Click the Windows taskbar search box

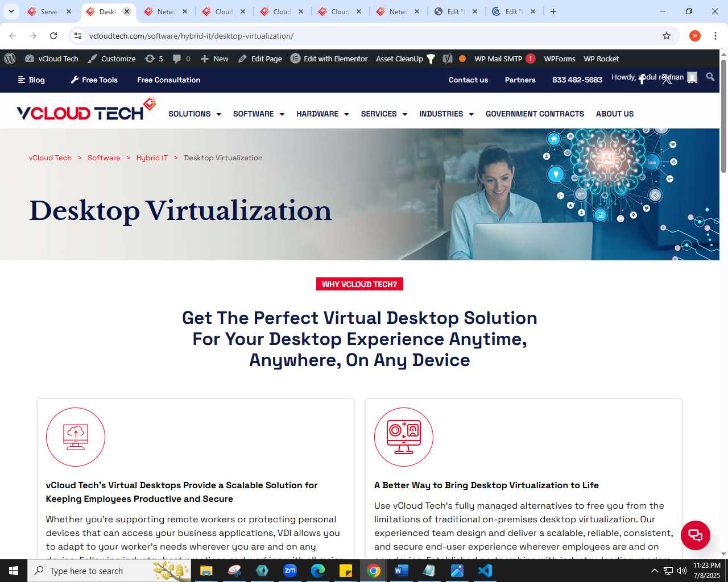pos(109,571)
